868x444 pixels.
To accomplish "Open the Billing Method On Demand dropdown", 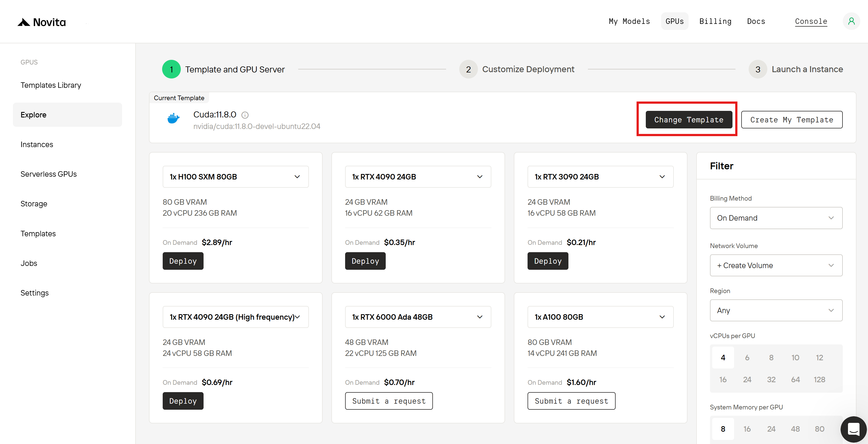I will coord(776,218).
